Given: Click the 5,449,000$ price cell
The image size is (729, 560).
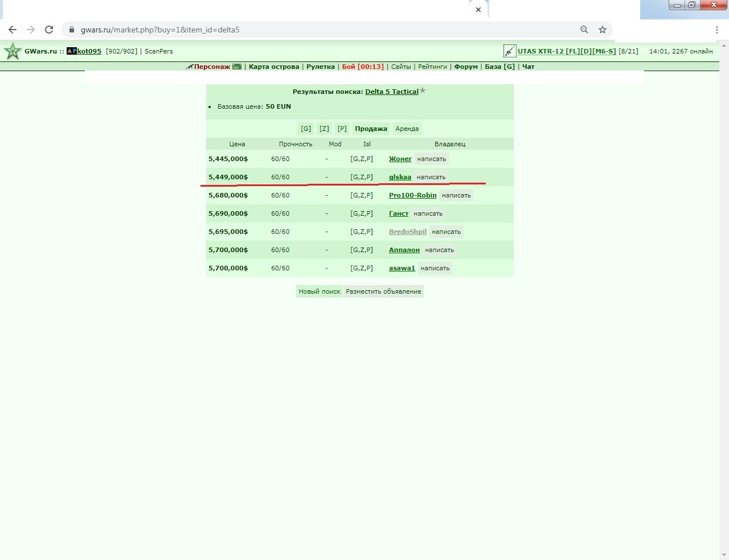Looking at the screenshot, I should coord(228,177).
